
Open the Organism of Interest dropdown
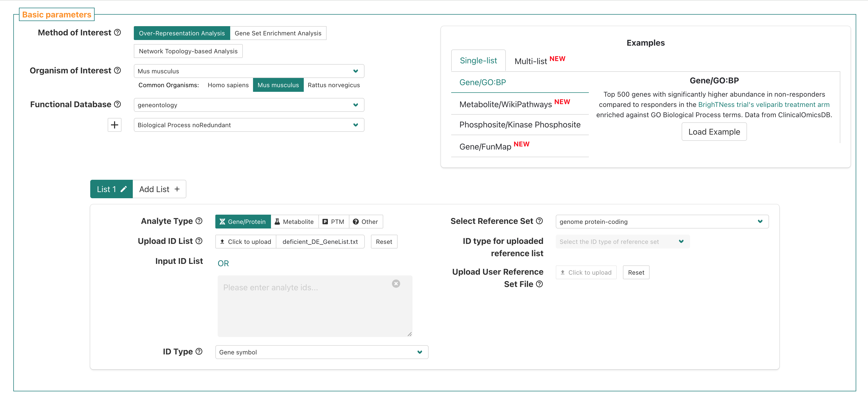(249, 71)
